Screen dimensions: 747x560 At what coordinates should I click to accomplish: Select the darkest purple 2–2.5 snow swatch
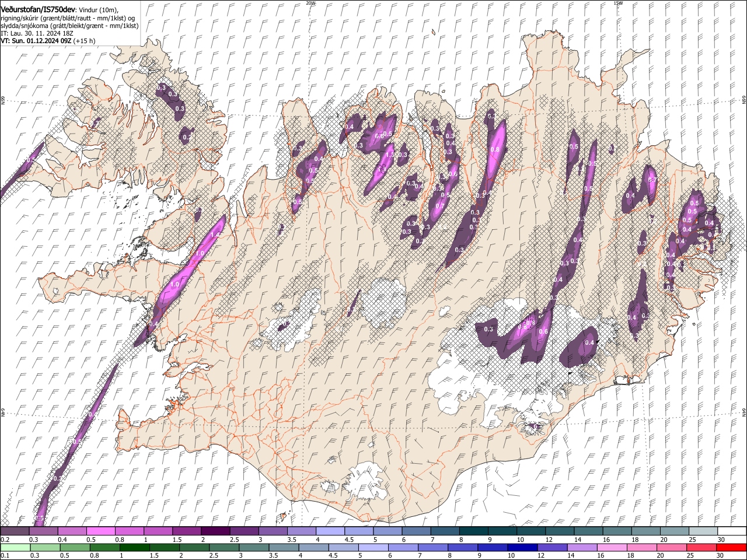[215, 531]
